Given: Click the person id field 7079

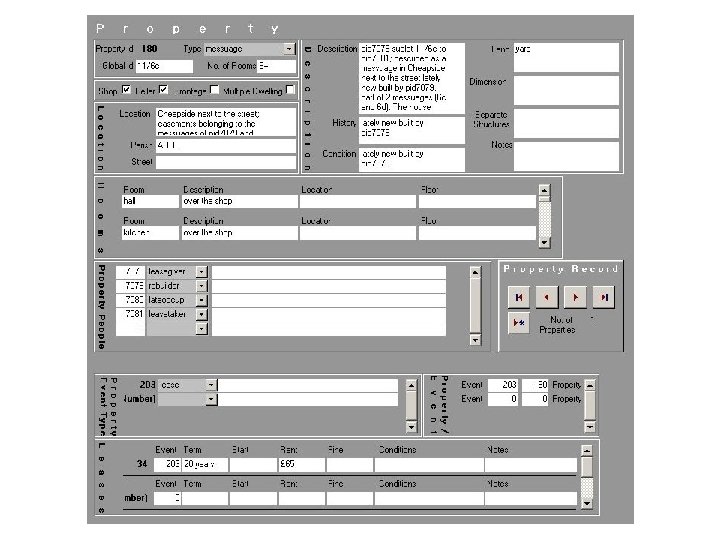Looking at the screenshot, I should coord(130,286).
